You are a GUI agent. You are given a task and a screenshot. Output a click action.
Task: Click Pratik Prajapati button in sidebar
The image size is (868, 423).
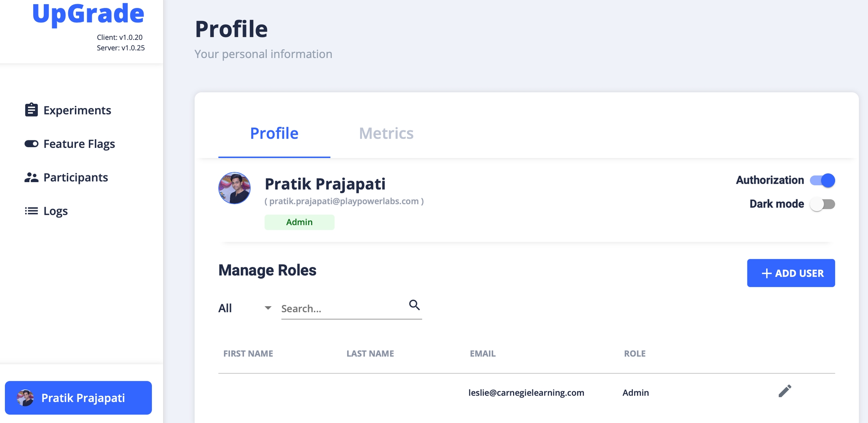tap(78, 398)
